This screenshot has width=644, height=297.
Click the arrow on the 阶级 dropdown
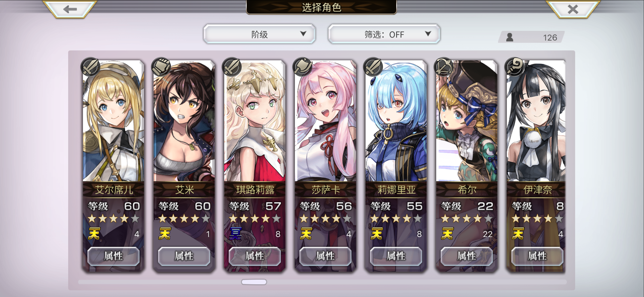tap(303, 34)
